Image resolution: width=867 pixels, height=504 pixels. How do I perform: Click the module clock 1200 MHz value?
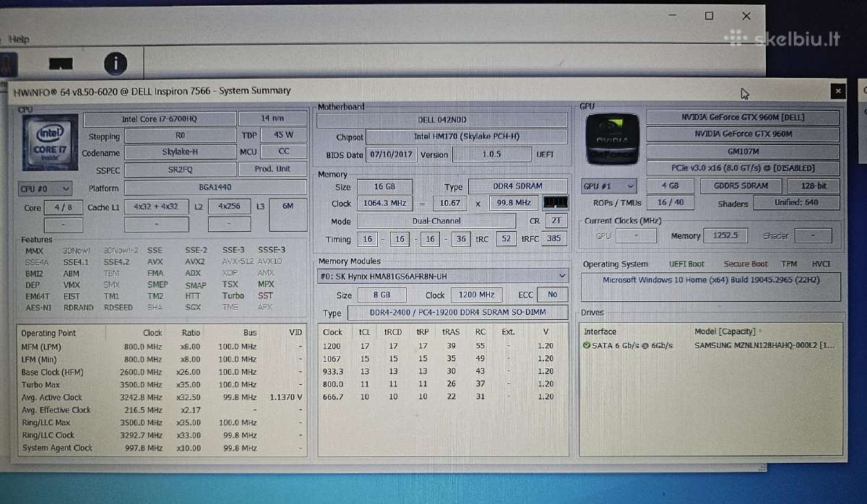(x=476, y=295)
